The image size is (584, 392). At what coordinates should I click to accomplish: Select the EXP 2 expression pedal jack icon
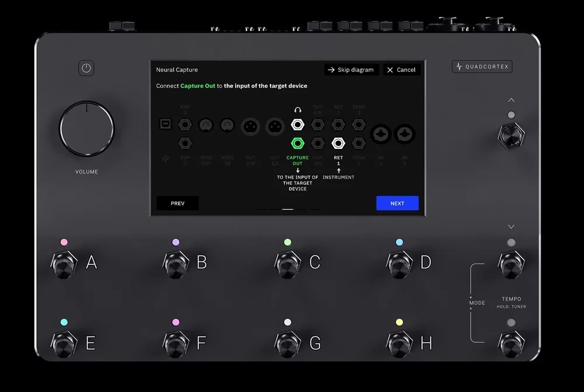[184, 124]
